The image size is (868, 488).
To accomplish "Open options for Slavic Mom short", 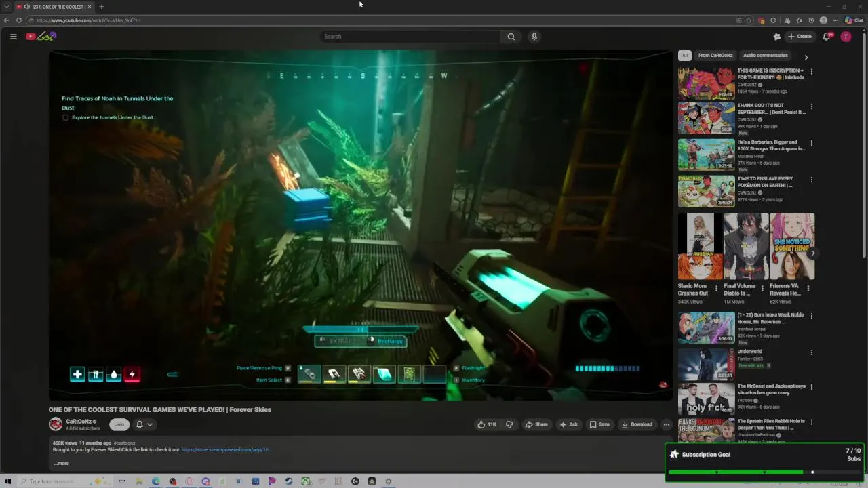I will click(716, 288).
